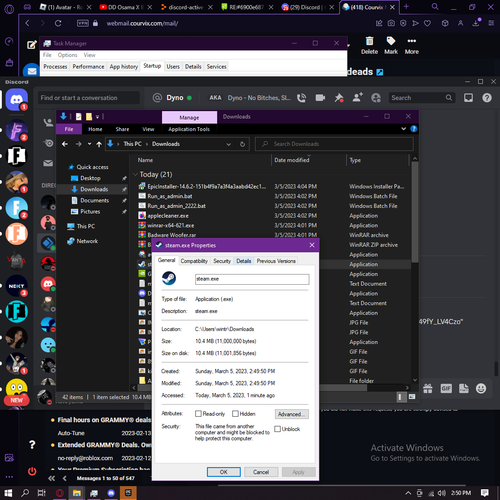Start a video call in Discord
This screenshot has height=500, width=500.
tap(320, 98)
